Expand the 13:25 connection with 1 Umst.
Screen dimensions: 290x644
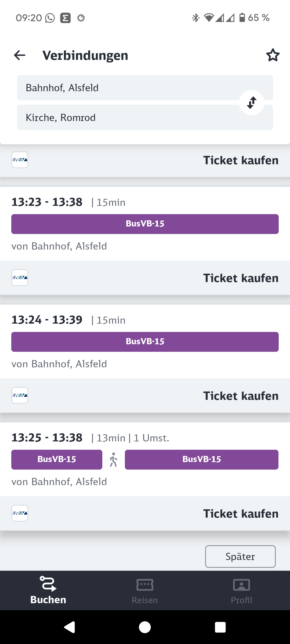(145, 438)
